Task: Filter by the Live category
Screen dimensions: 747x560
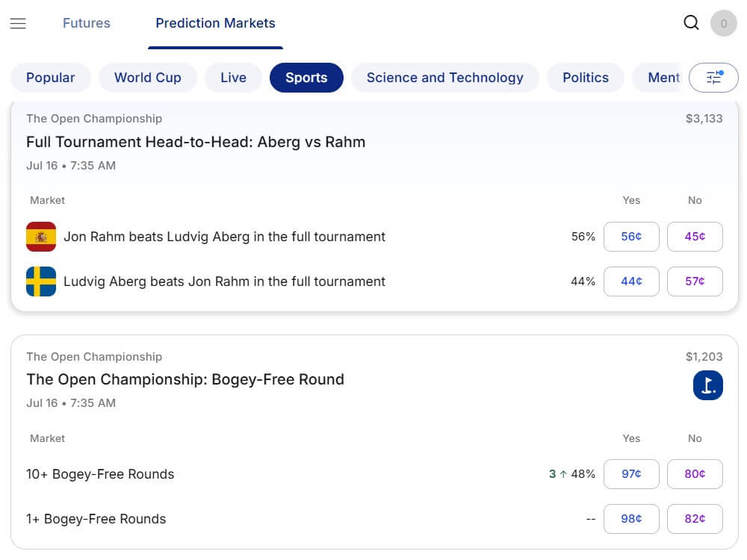Action: [x=233, y=78]
